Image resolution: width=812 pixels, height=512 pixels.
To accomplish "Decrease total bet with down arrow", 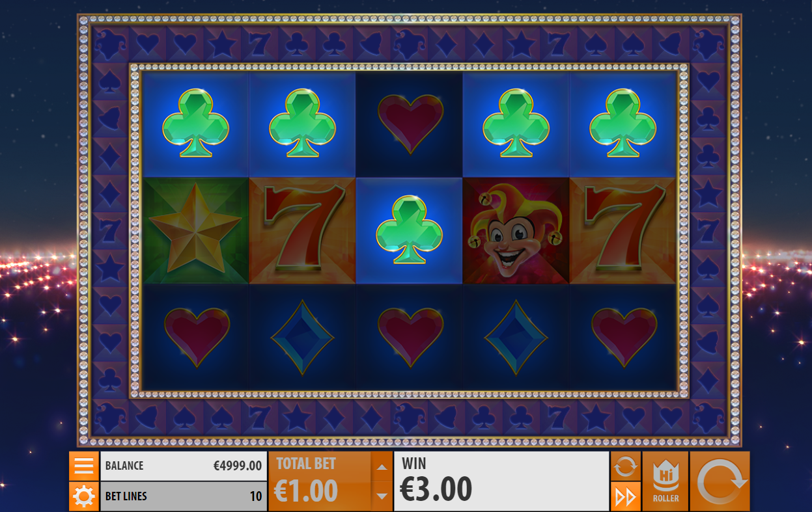I will point(382,496).
